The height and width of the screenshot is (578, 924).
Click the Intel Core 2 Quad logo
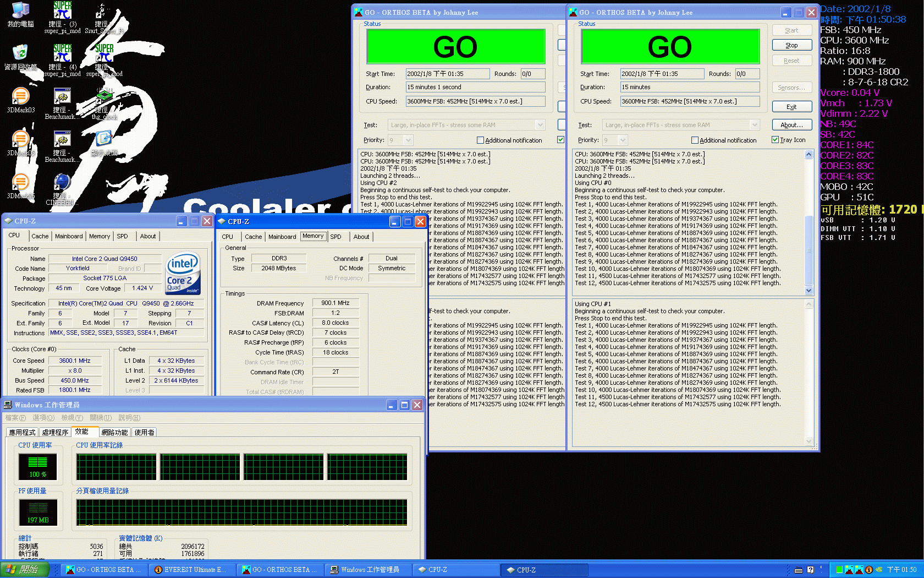[183, 274]
